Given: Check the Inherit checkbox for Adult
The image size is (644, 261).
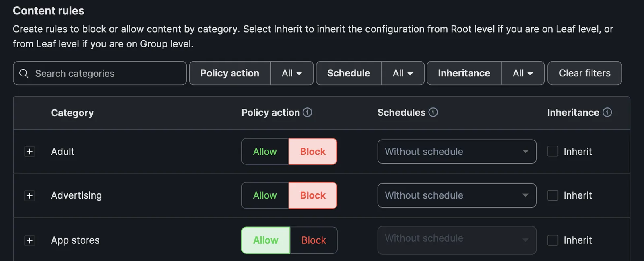Looking at the screenshot, I should (553, 152).
